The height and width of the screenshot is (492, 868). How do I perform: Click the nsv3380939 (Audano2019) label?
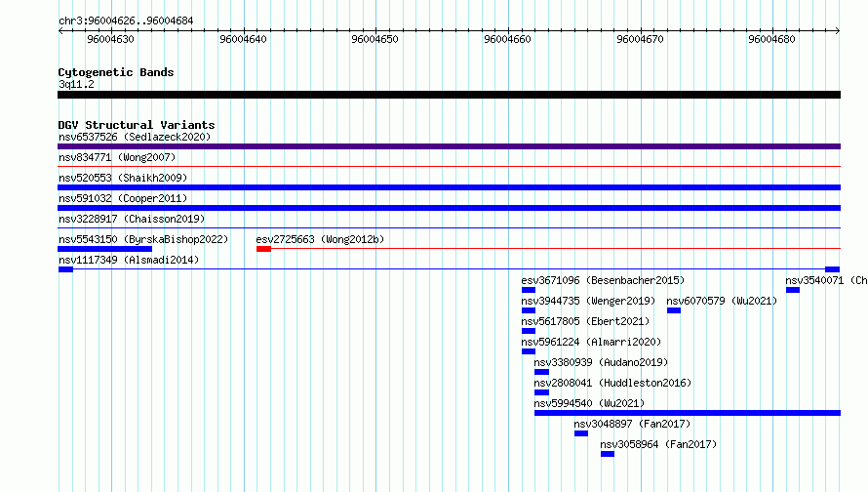[601, 362]
